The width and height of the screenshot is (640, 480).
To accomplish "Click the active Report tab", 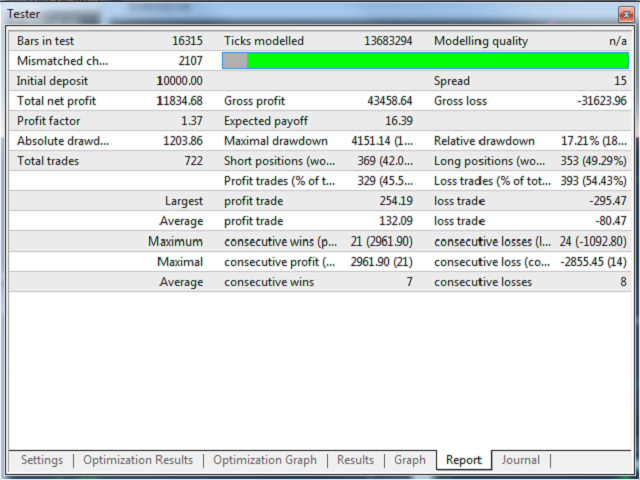I will 464,461.
